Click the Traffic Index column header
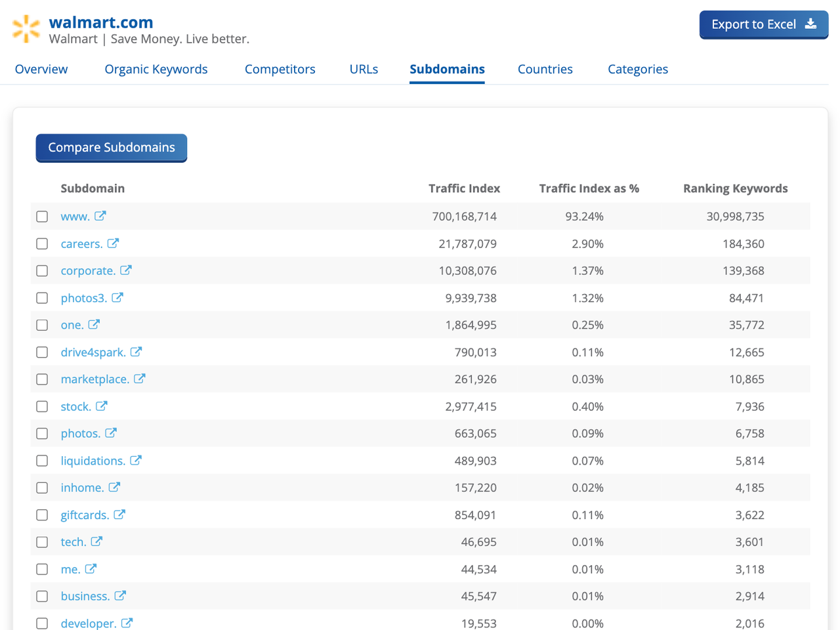This screenshot has width=840, height=630. click(x=464, y=188)
